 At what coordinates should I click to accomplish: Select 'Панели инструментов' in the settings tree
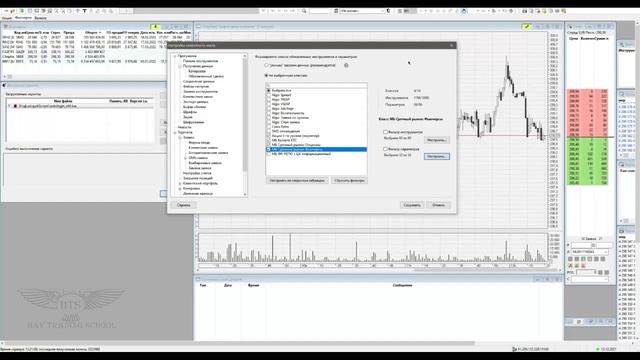coord(200,61)
